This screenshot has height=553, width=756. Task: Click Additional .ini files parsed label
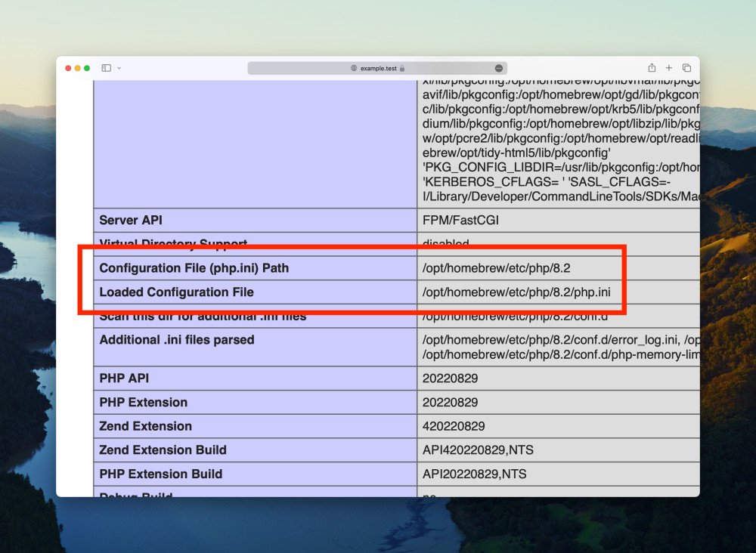[177, 340]
